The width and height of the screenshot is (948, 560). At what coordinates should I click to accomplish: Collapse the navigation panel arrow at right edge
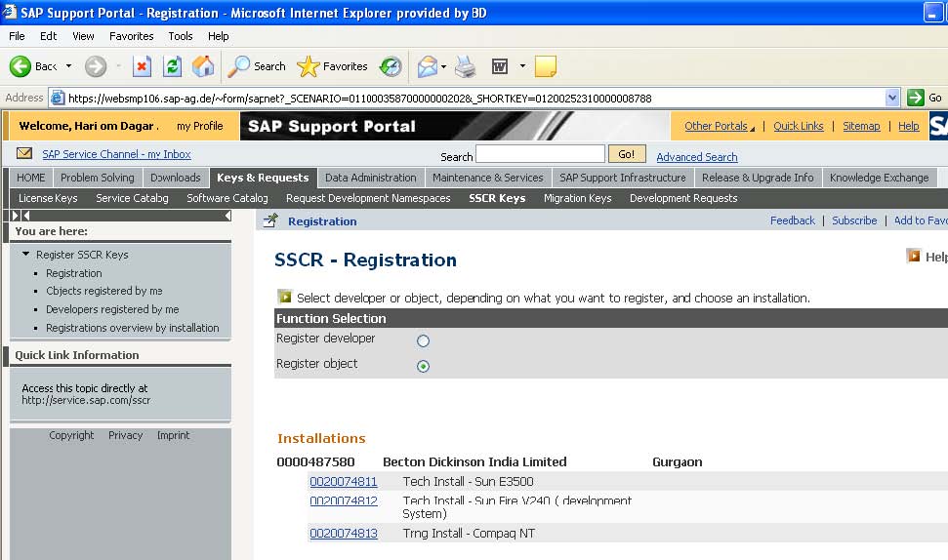(227, 215)
